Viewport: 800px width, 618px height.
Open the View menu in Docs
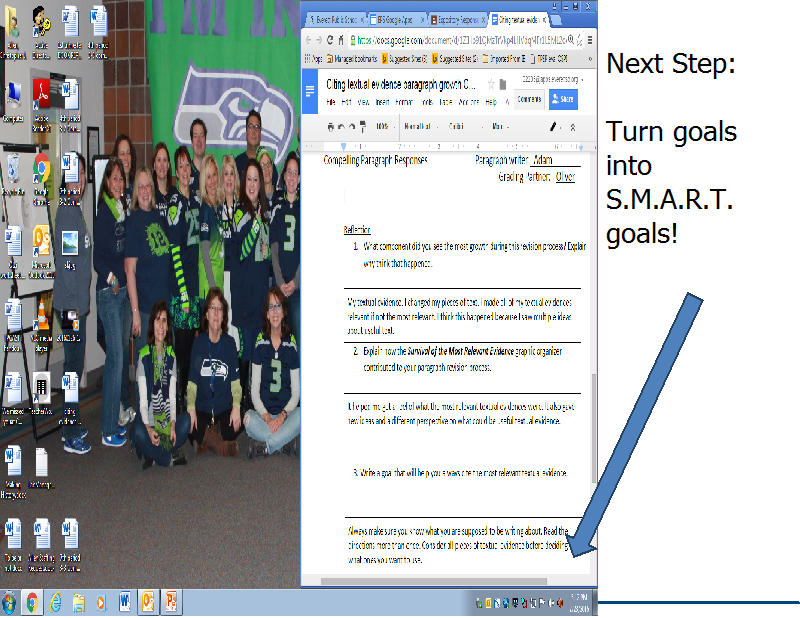tap(363, 102)
